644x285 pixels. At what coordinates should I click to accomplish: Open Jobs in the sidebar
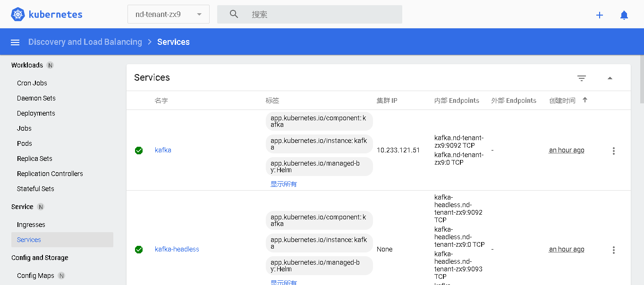point(24,128)
